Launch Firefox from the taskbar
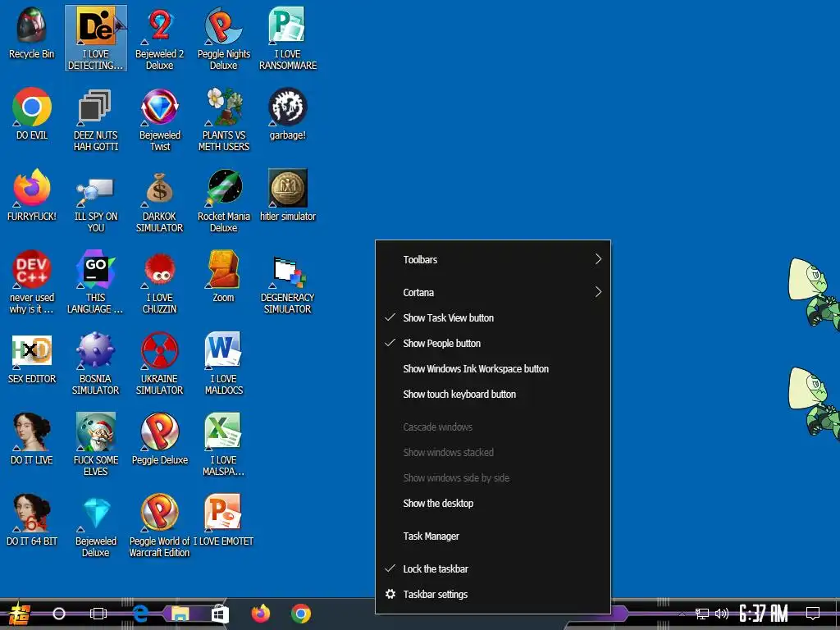Image resolution: width=840 pixels, height=630 pixels. point(261,614)
